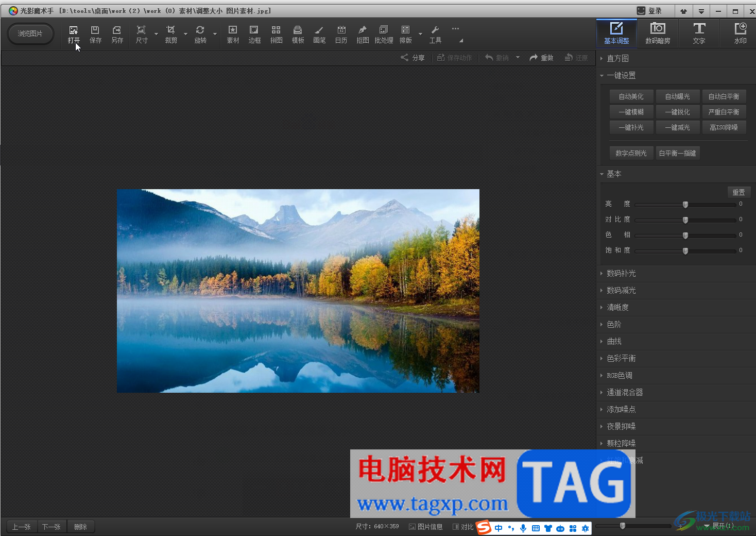
Task: Click the 下一张 (Next) button
Action: (x=51, y=527)
